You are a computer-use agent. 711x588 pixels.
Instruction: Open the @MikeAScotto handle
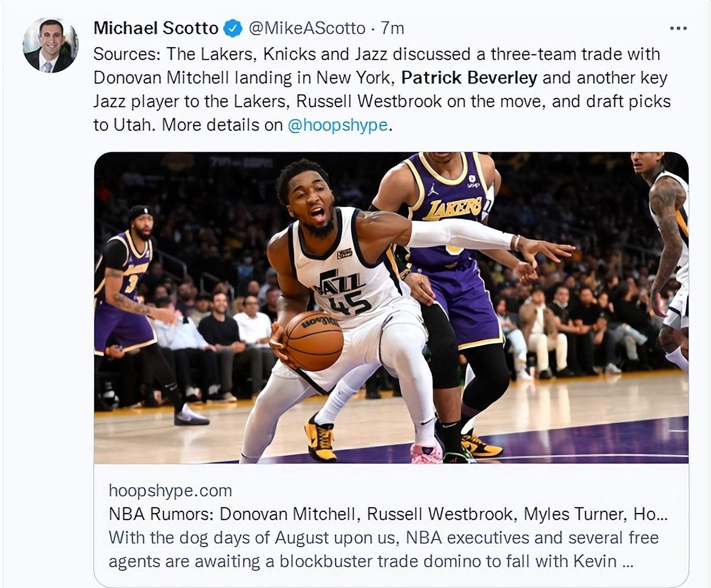click(307, 28)
